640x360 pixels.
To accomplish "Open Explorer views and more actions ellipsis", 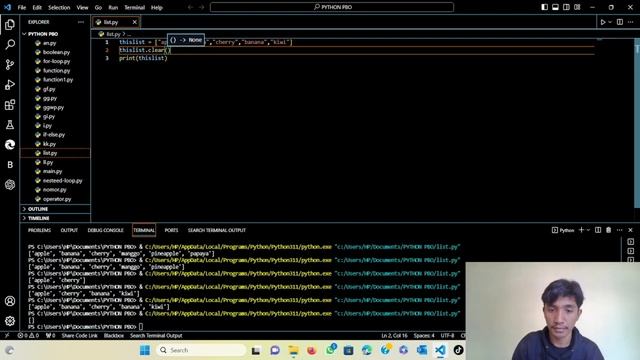I will (81, 22).
